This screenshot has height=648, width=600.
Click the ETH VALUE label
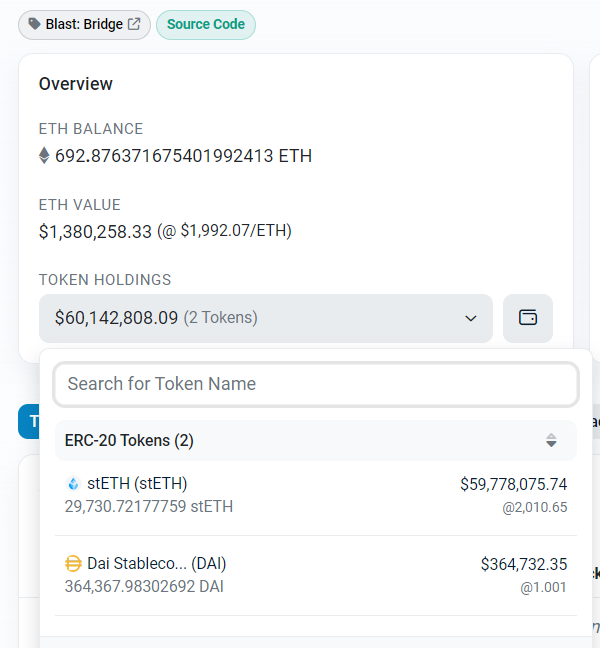[x=80, y=205]
